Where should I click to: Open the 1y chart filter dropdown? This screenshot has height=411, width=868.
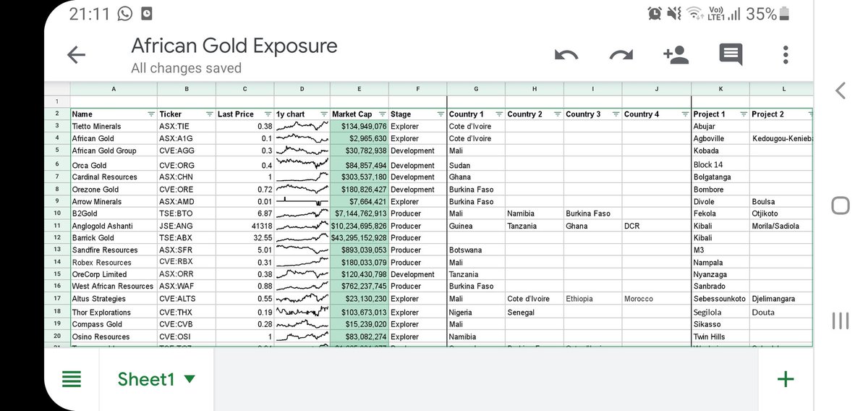point(324,114)
